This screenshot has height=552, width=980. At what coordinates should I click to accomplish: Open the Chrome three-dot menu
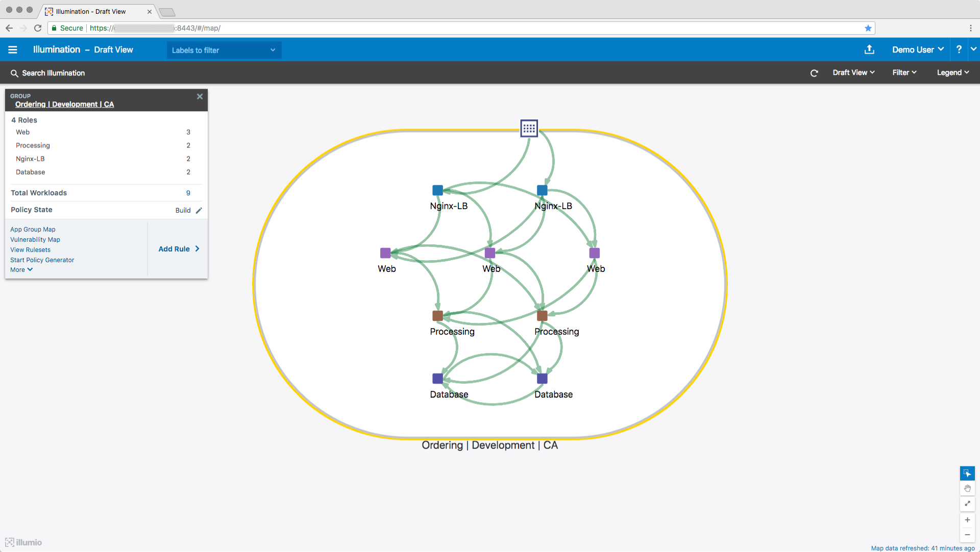pos(970,28)
